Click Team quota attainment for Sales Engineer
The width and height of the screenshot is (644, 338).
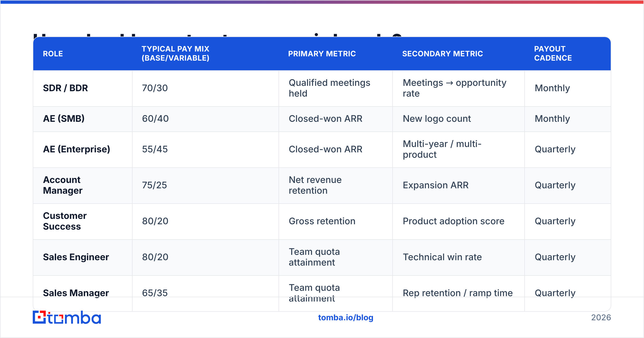(314, 257)
